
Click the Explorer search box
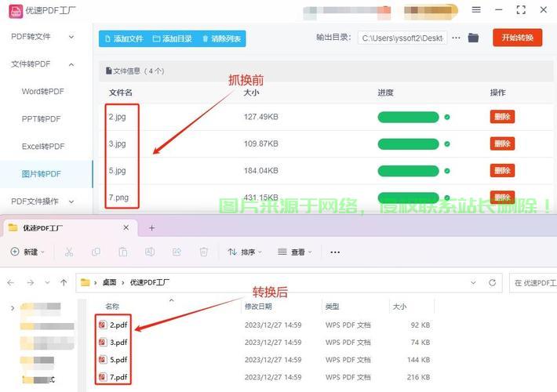533,283
